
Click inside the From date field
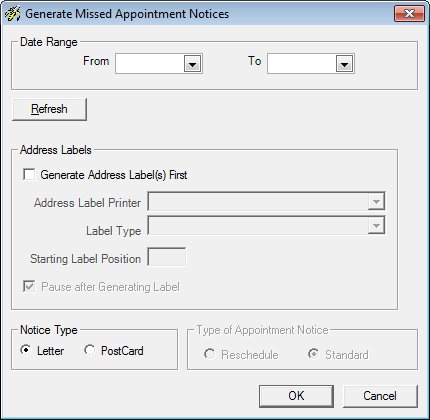tap(150, 64)
